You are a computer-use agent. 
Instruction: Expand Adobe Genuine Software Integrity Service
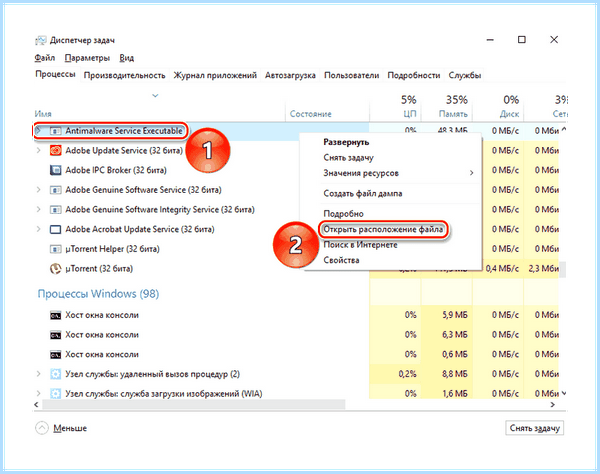38,210
